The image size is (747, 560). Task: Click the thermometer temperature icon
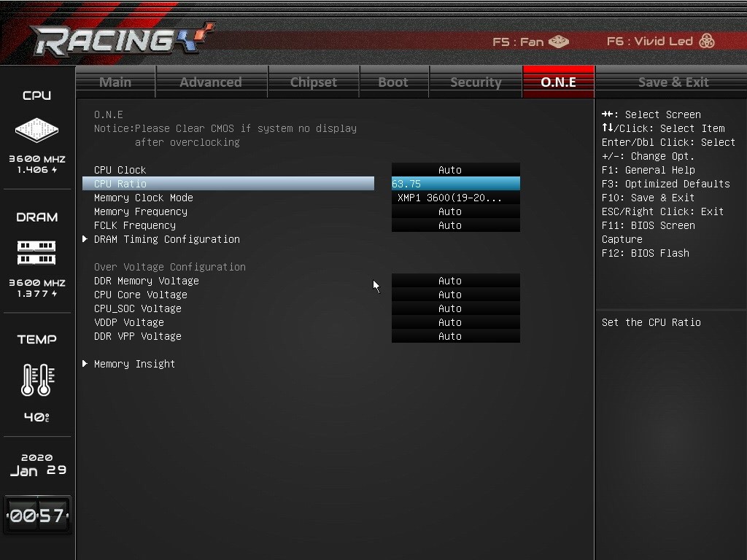point(37,379)
